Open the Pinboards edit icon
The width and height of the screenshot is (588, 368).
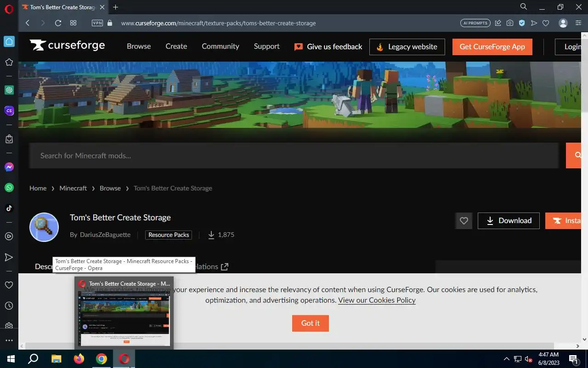pos(498,23)
